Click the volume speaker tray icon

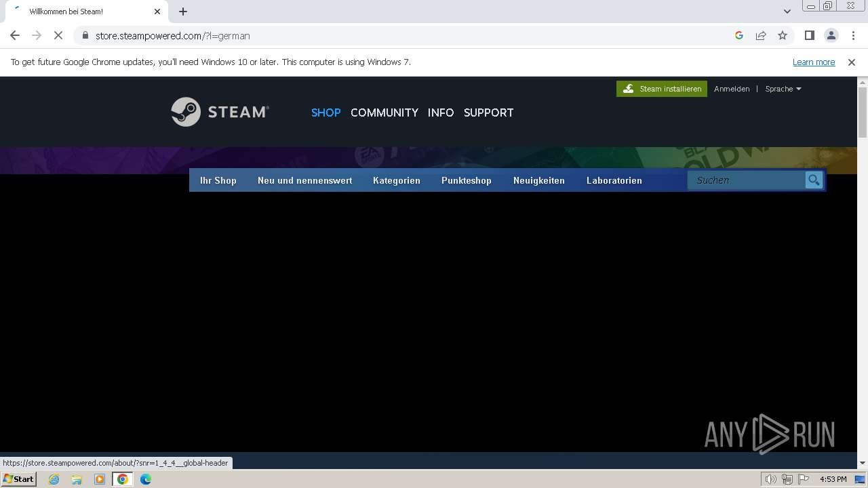(771, 479)
